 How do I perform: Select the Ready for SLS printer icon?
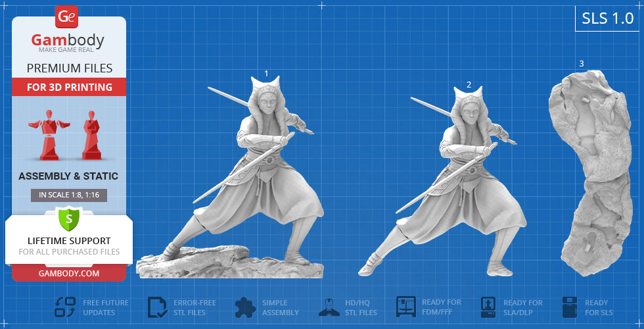point(570,307)
